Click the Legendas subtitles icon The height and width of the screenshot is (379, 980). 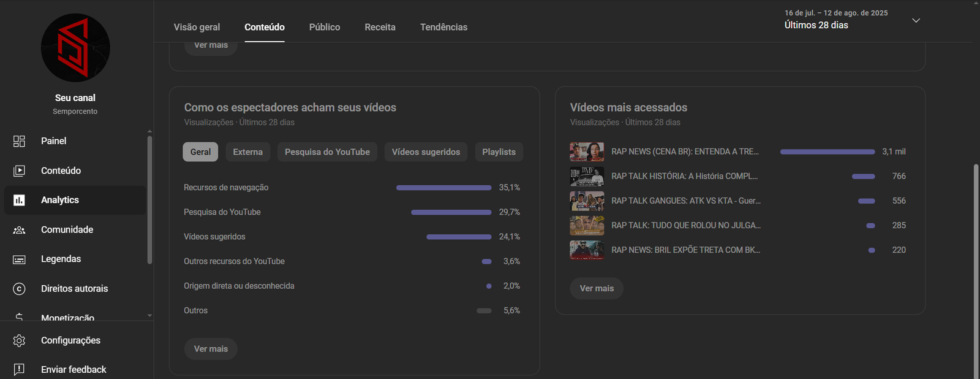point(19,259)
